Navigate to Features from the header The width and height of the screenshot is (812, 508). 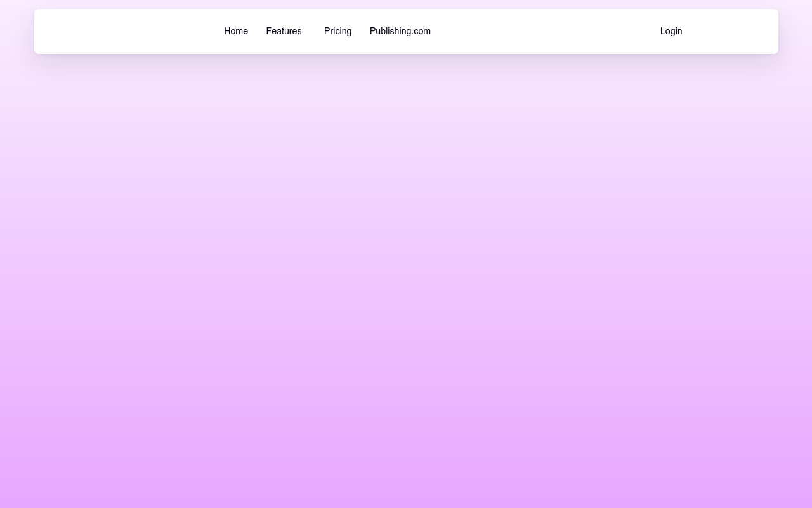284,31
